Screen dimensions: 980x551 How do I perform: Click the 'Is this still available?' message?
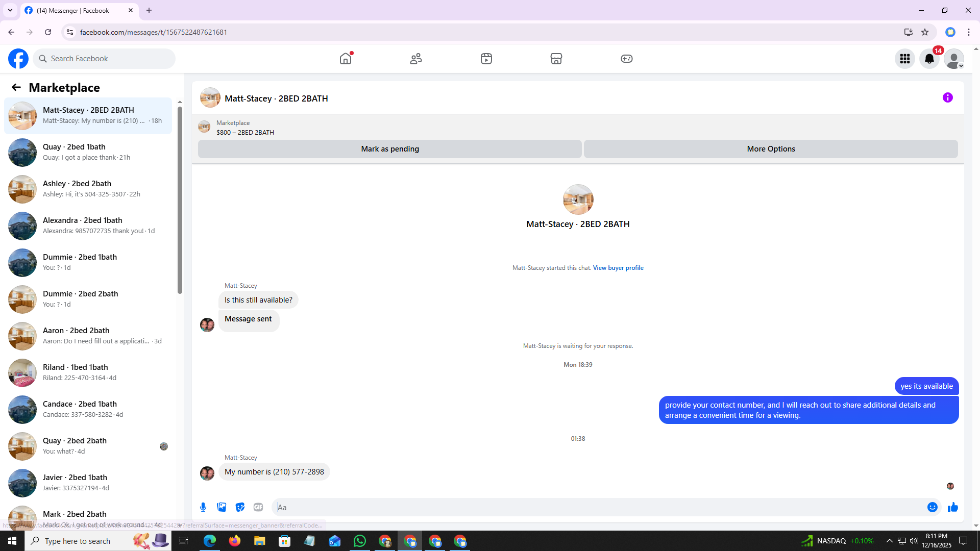258,300
